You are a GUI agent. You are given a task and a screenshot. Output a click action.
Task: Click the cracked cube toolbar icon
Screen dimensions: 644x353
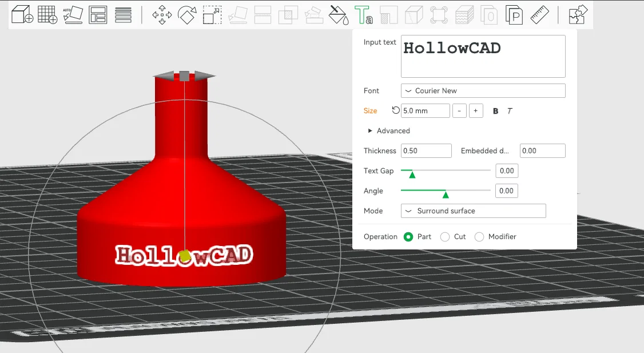pos(414,15)
